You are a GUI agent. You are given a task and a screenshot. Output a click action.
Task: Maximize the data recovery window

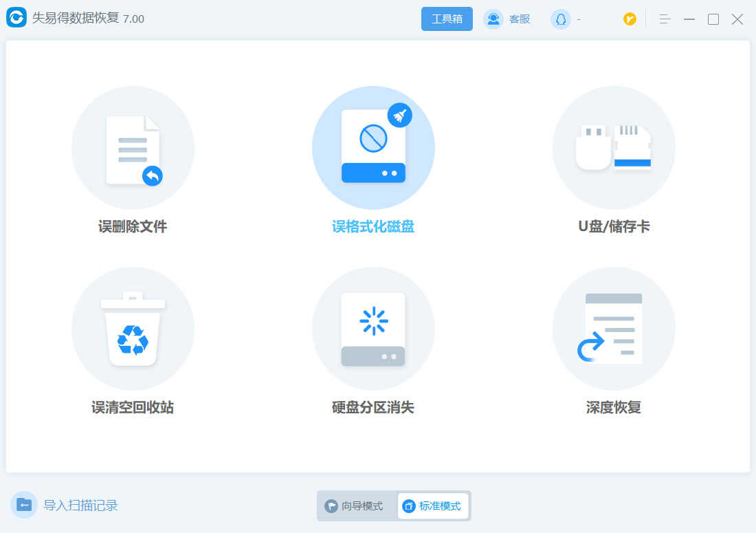[713, 19]
